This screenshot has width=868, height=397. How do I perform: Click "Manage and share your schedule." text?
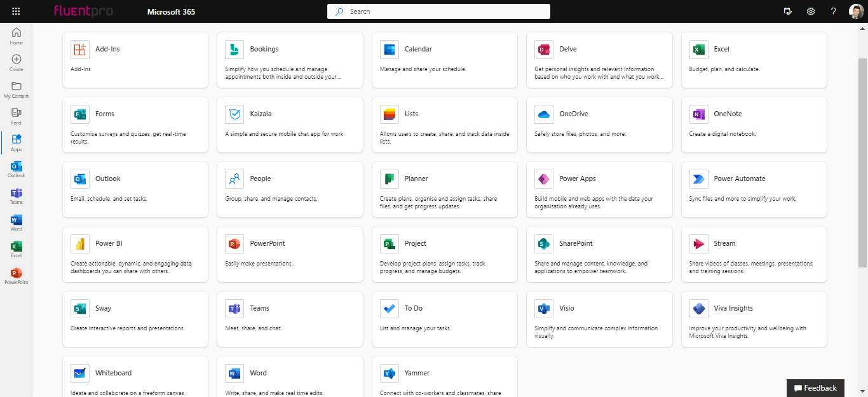click(423, 69)
